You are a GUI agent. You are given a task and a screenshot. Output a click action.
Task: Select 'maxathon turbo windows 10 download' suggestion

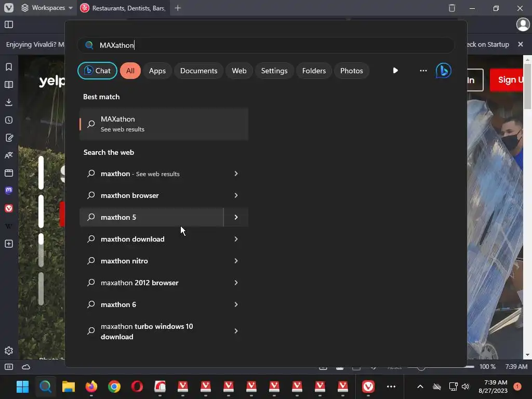click(x=152, y=331)
